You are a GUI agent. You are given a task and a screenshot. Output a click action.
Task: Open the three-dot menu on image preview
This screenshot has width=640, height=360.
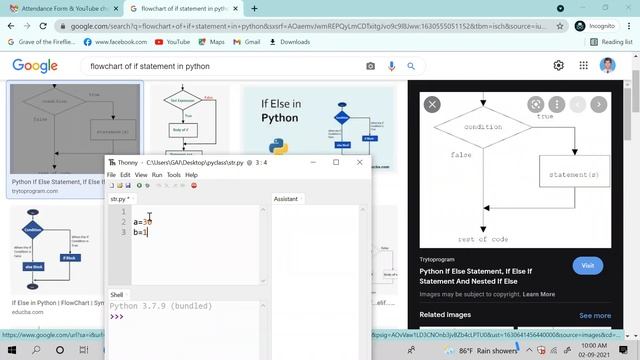pyautogui.click(x=557, y=104)
